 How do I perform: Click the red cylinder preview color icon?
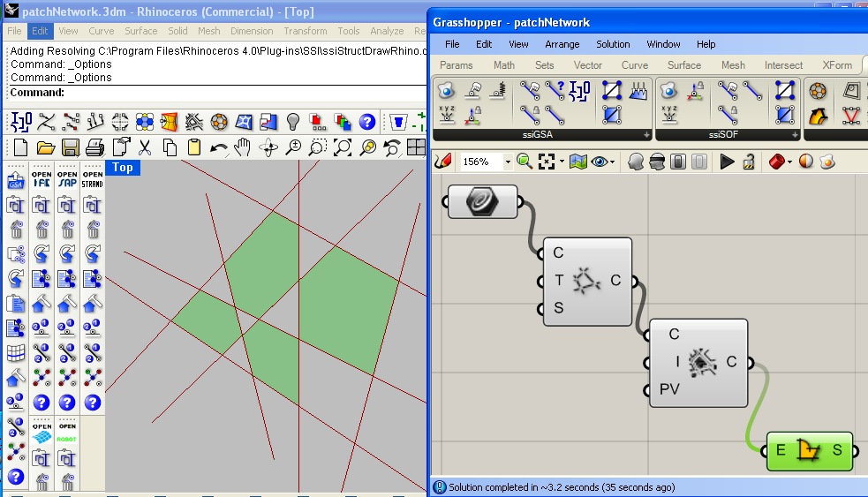pyautogui.click(x=777, y=162)
